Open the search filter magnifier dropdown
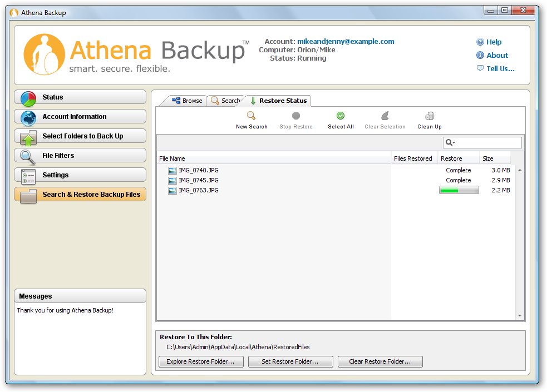Viewport: 547px width, 392px height. point(450,142)
